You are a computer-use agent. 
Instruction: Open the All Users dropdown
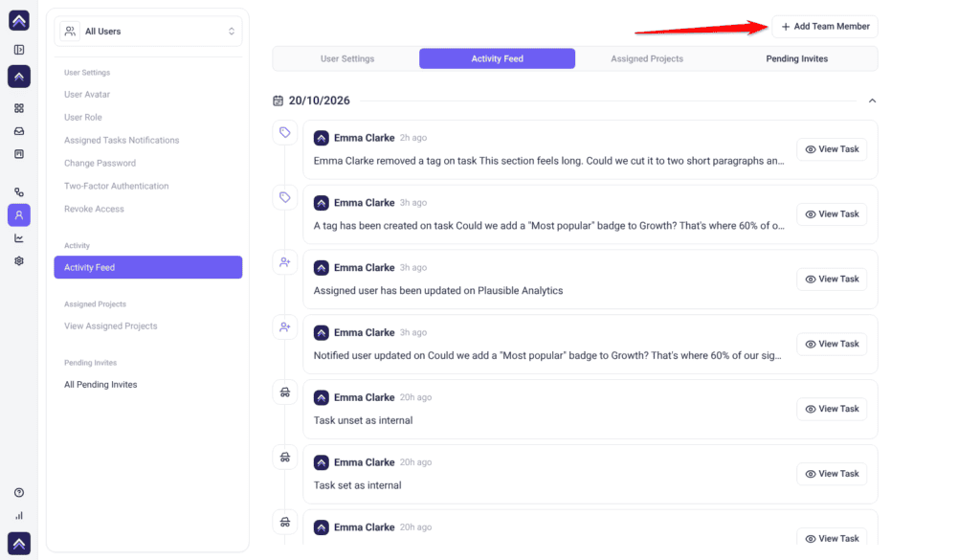148,32
